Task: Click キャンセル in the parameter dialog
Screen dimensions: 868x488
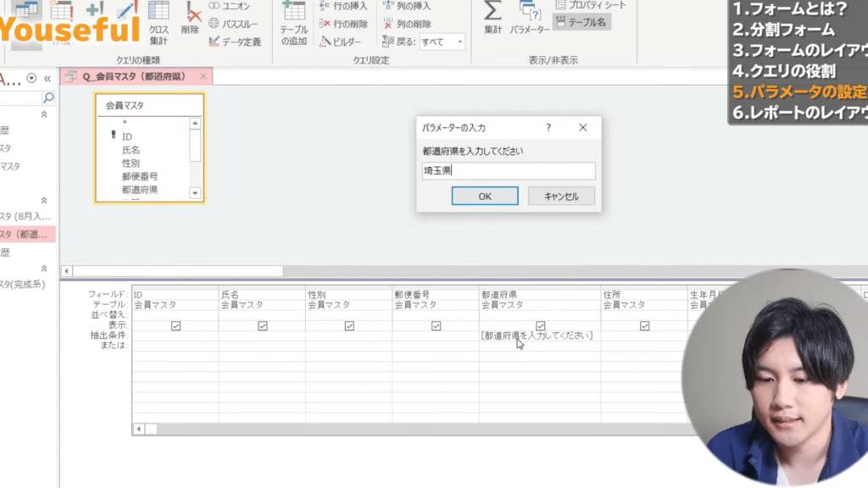Action: click(x=560, y=196)
